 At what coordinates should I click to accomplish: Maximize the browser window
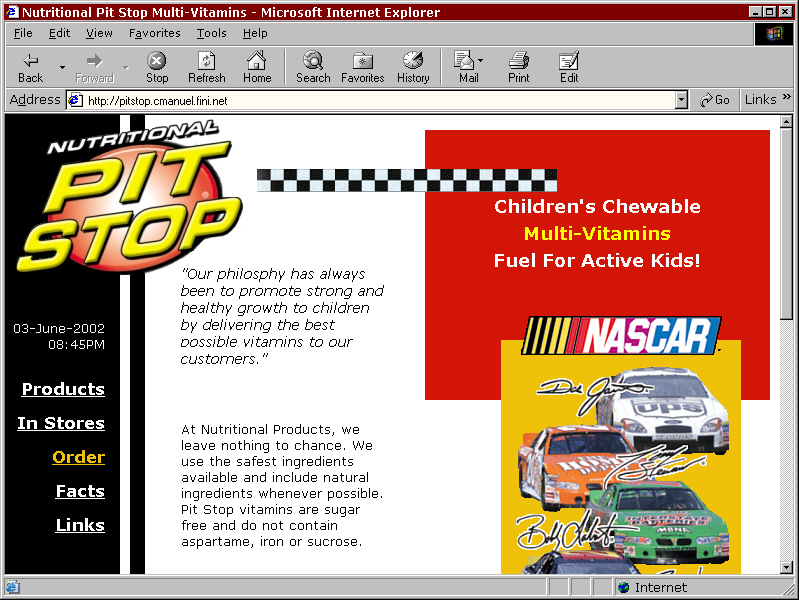770,12
